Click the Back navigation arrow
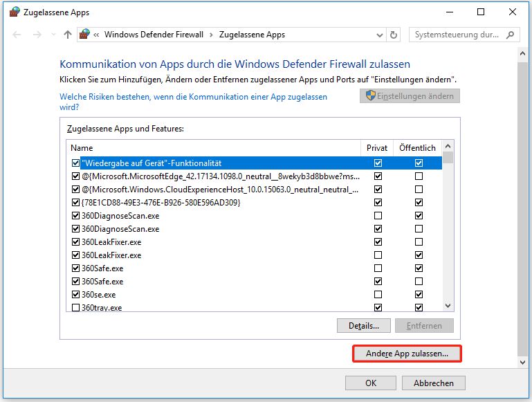The height and width of the screenshot is (402, 532). pos(17,35)
